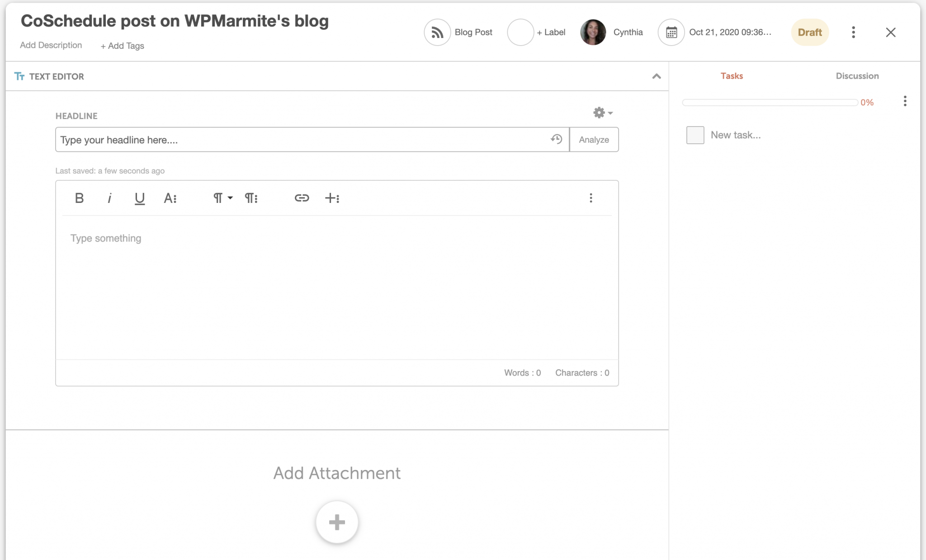
Task: Open paragraph more options icon
Action: click(x=251, y=198)
